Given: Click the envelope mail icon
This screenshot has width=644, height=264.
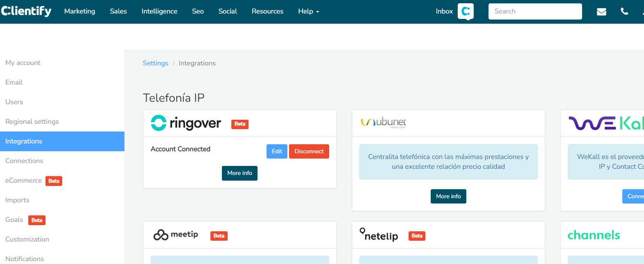Looking at the screenshot, I should pos(601,11).
